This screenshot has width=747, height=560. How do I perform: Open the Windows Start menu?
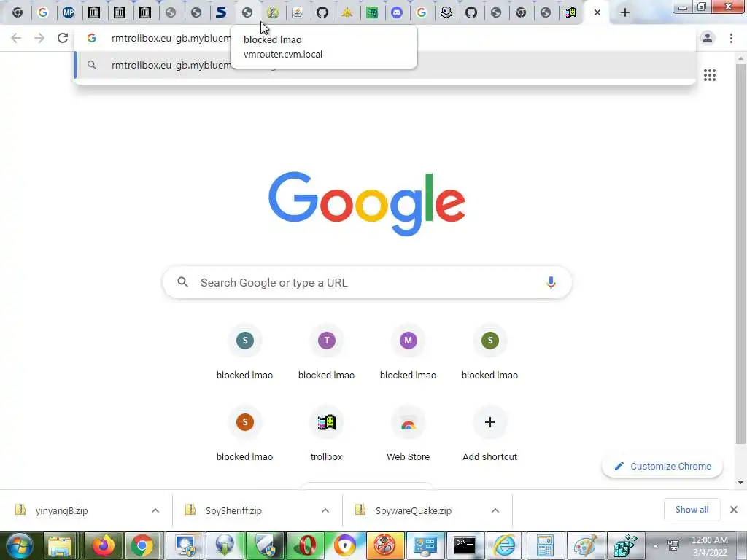tap(19, 545)
